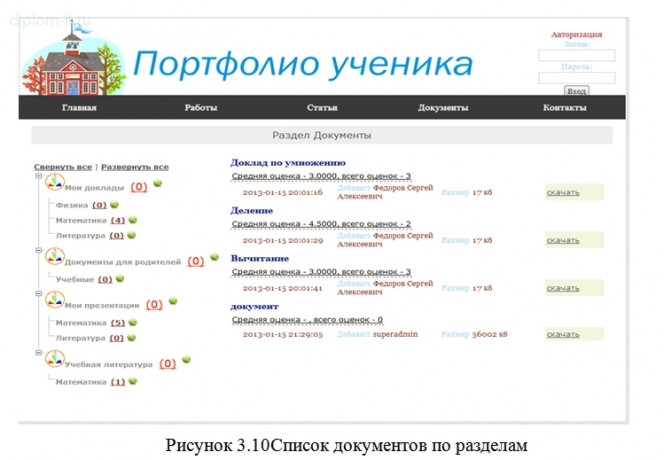The width and height of the screenshot is (664, 460).
Task: Open the Документы menu item
Action: [x=443, y=108]
